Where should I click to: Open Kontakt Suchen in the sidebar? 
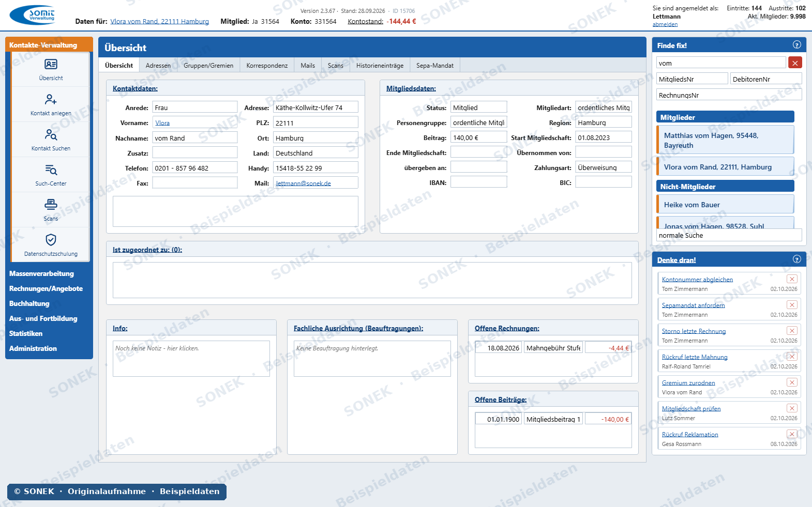(51, 134)
